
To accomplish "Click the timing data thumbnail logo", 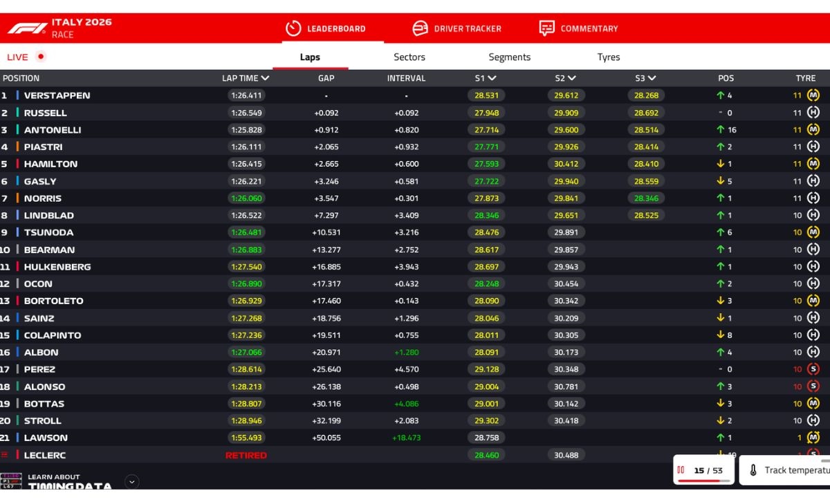I will click(x=11, y=480).
